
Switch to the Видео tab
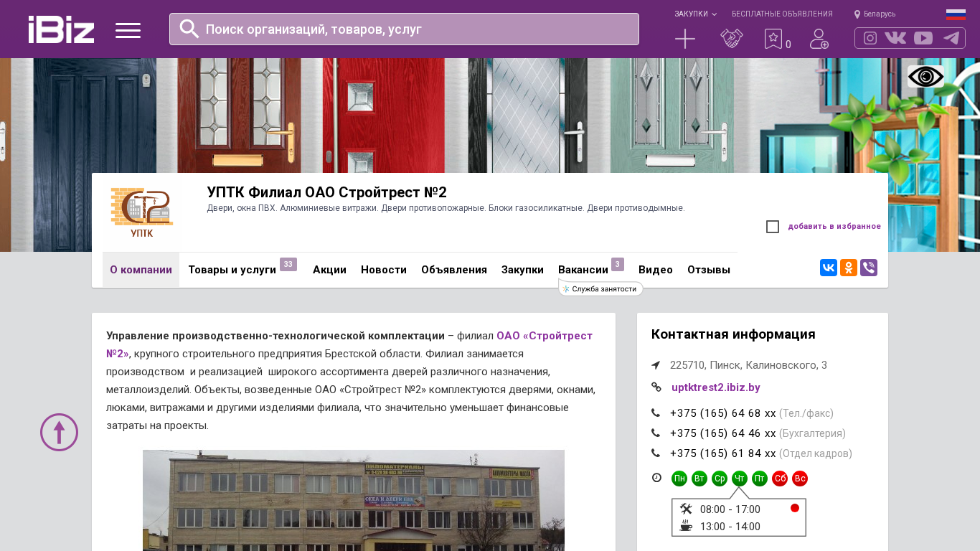pos(656,270)
